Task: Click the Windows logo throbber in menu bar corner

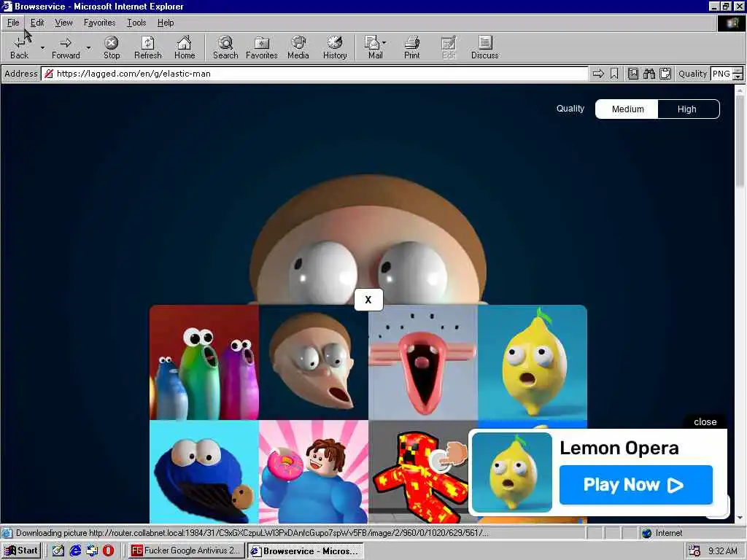Action: 730,23
